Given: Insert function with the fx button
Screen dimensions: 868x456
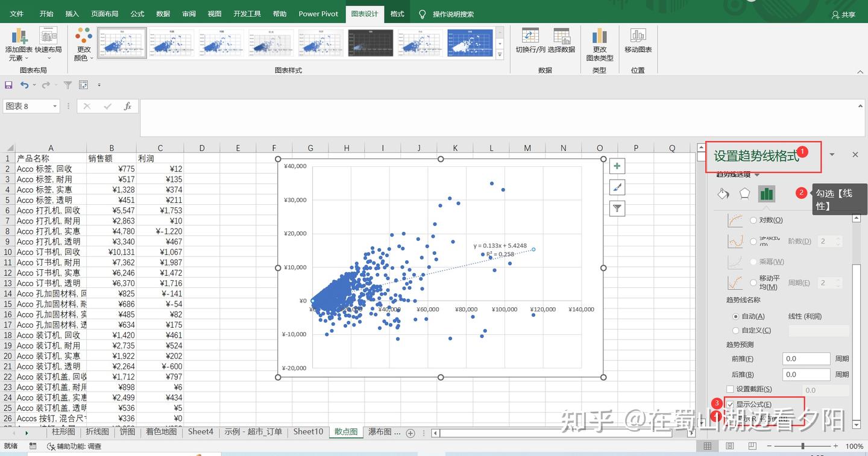Looking at the screenshot, I should (127, 107).
